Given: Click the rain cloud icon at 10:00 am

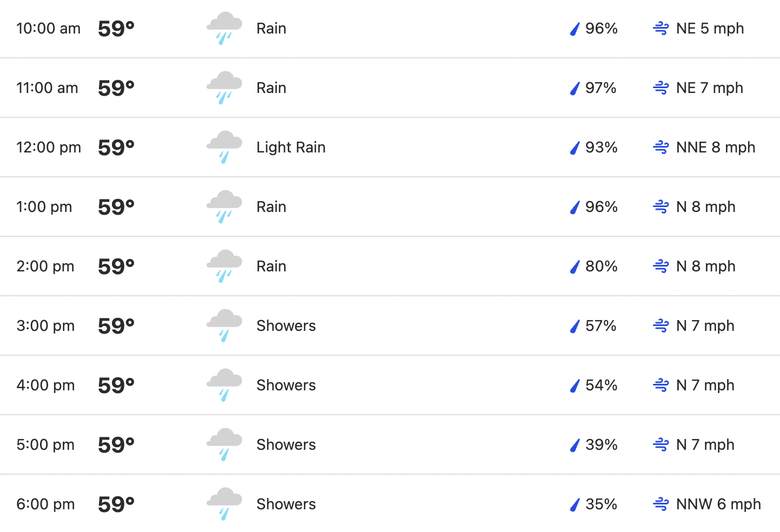Looking at the screenshot, I should [x=224, y=28].
